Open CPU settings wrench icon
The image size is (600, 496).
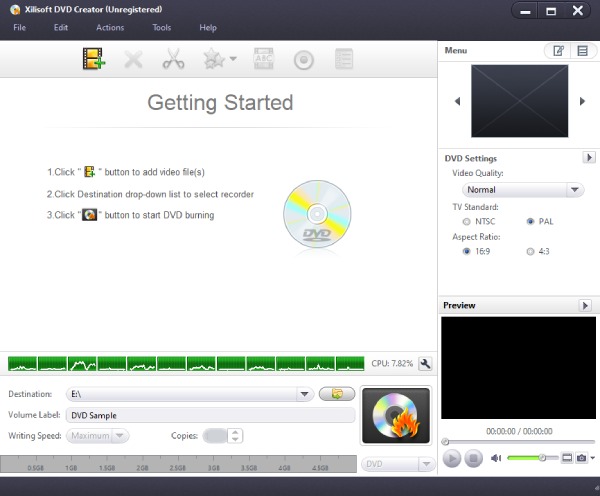click(x=425, y=363)
